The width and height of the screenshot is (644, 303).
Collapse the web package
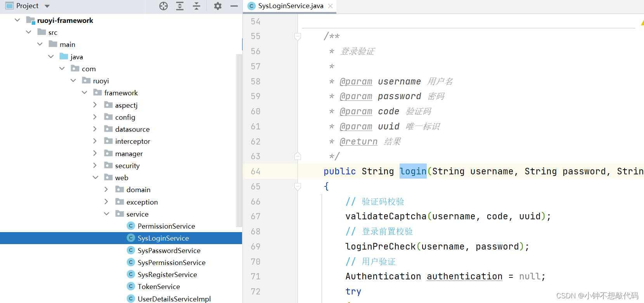point(95,177)
